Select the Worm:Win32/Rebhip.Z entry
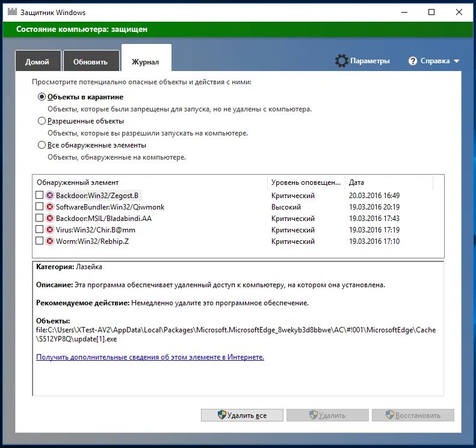This screenshot has height=448, width=476. click(x=92, y=241)
